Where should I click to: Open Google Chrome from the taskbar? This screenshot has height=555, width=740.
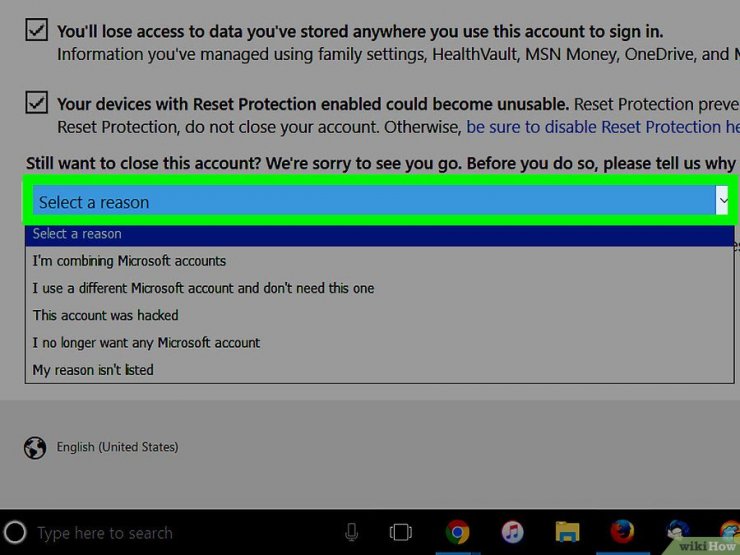(x=457, y=532)
